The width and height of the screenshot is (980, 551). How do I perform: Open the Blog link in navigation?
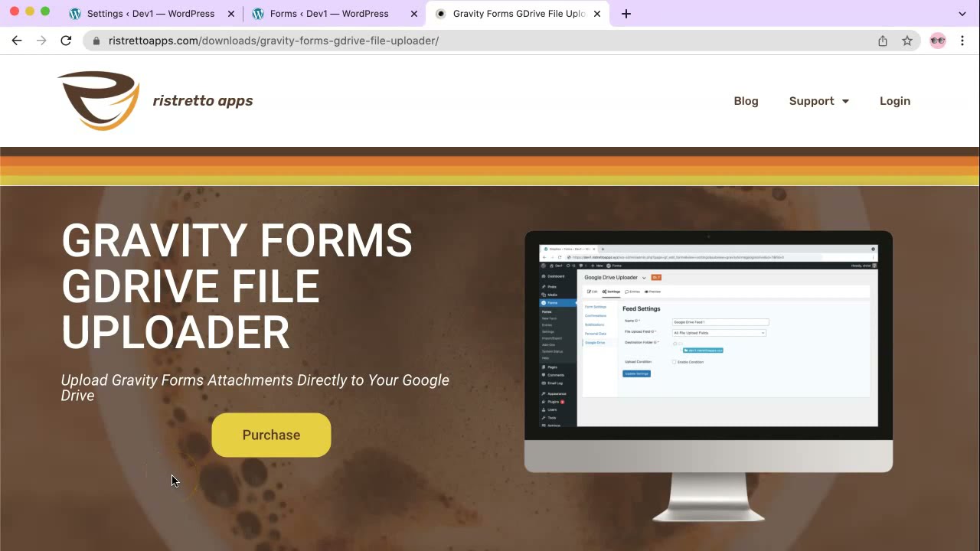pyautogui.click(x=746, y=101)
